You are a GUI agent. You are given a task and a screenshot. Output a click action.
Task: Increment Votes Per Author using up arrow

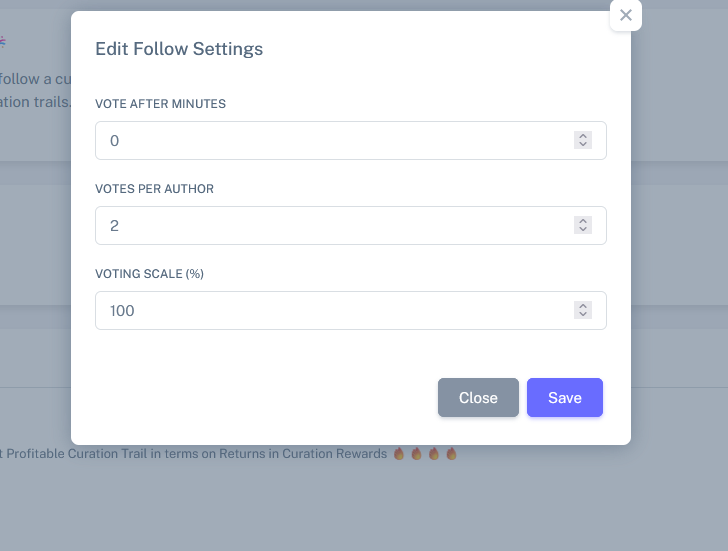pos(583,221)
